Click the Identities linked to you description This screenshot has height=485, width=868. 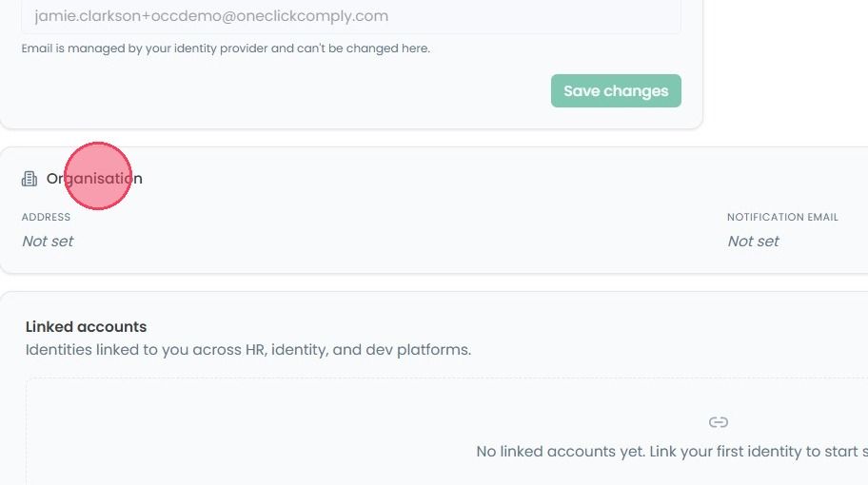click(x=248, y=350)
